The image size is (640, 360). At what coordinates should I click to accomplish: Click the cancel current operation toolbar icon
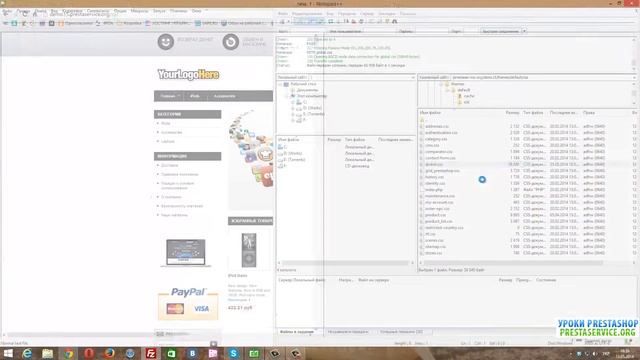tap(346, 21)
